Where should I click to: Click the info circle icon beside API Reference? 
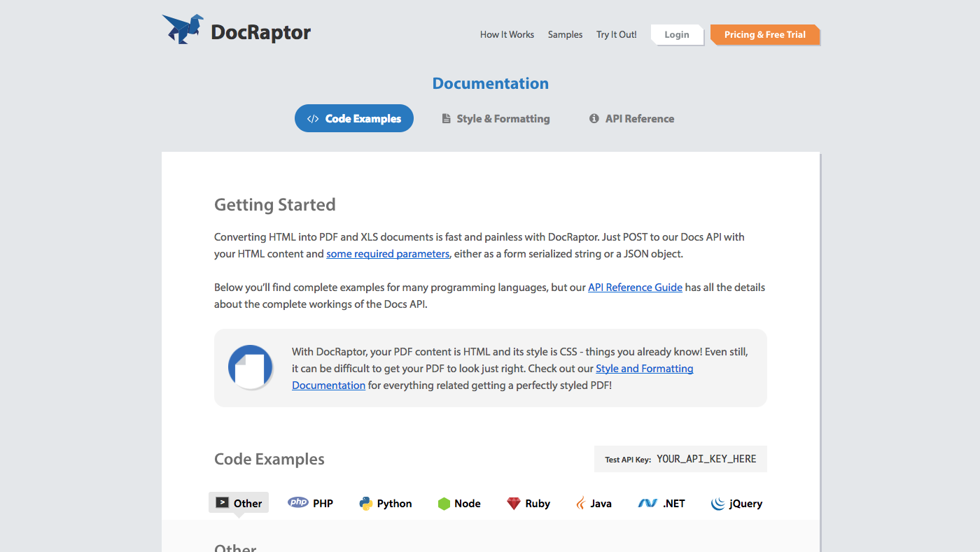click(x=594, y=118)
